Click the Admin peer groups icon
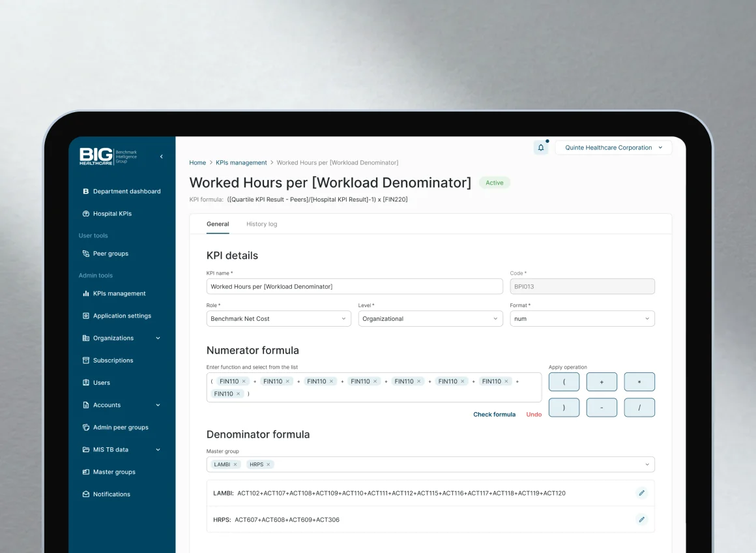The height and width of the screenshot is (553, 756). point(86,427)
